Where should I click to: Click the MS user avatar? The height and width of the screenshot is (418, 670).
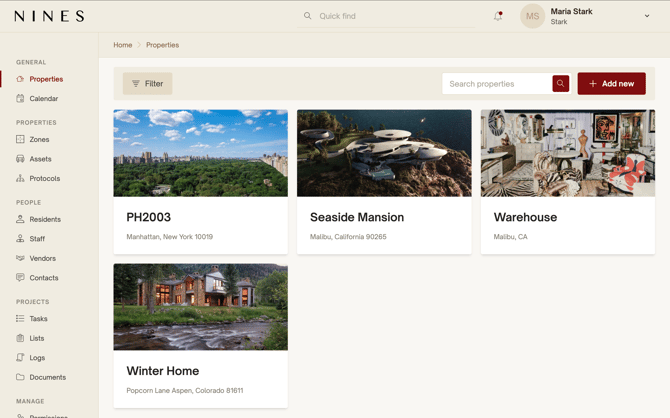532,16
